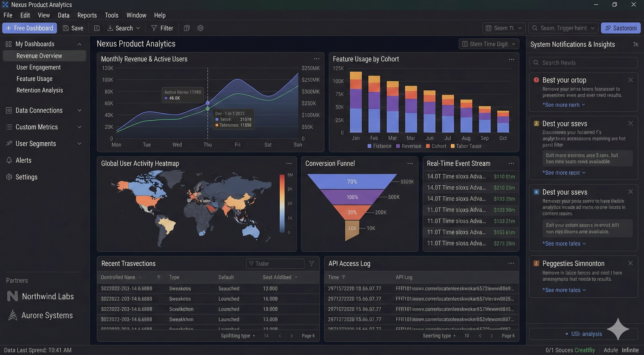The image size is (644, 355).
Task: Open the Save icon in the toolbar
Action: (65, 28)
